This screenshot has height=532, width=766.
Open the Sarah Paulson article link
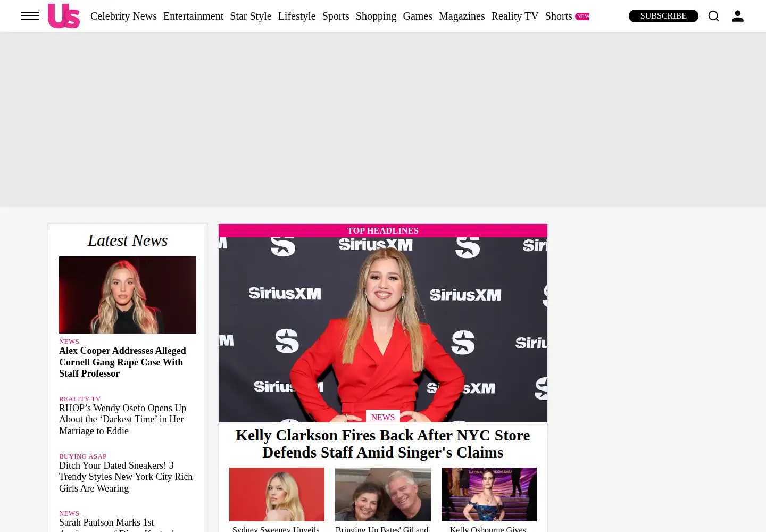pos(117,525)
